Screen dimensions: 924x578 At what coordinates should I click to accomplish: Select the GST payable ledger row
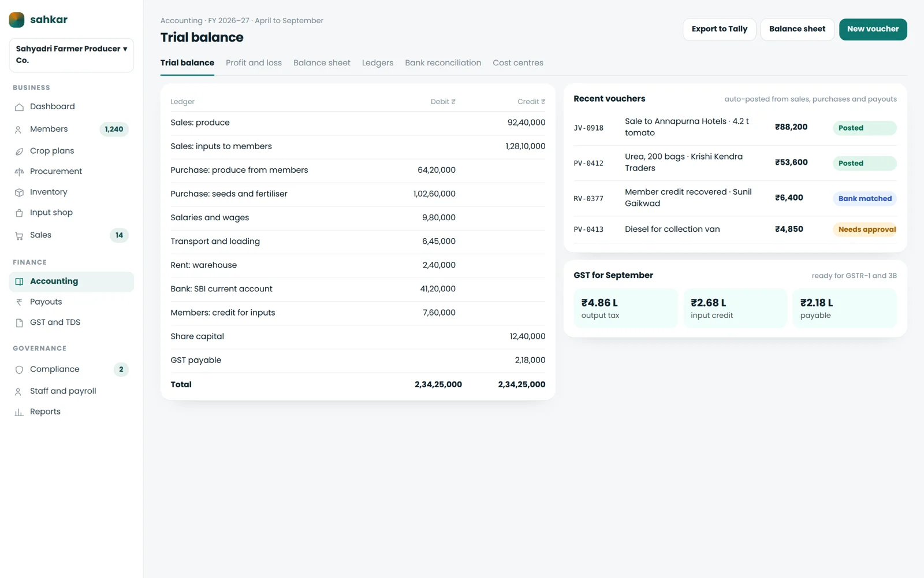click(358, 360)
